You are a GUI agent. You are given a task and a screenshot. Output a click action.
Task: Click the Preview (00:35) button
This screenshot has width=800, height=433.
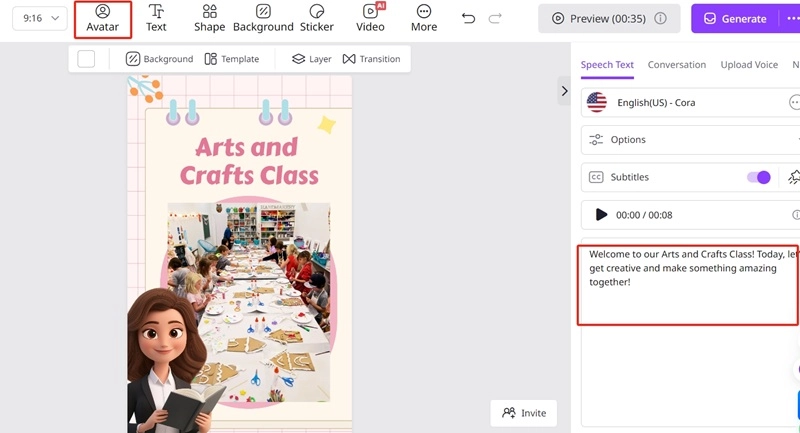(609, 19)
